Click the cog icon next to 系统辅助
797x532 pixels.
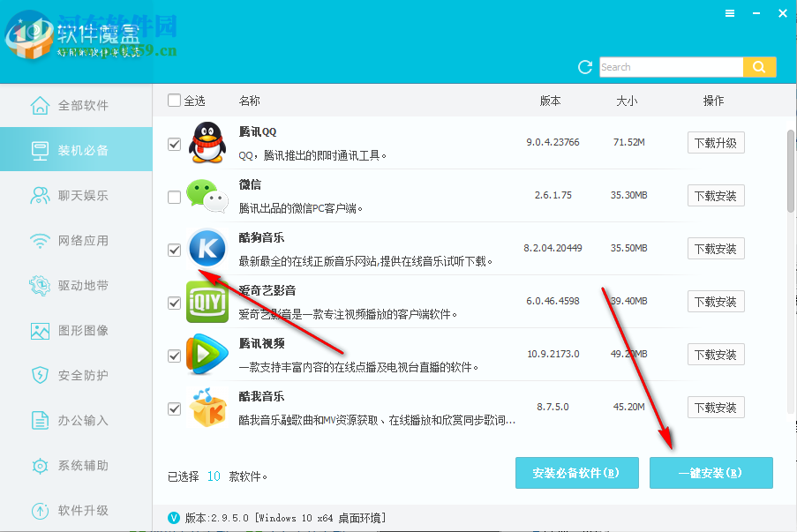40,466
